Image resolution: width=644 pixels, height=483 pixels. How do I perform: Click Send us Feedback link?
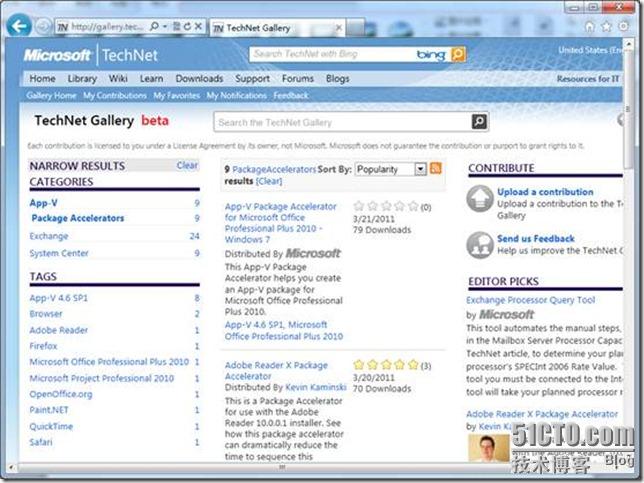pos(536,239)
